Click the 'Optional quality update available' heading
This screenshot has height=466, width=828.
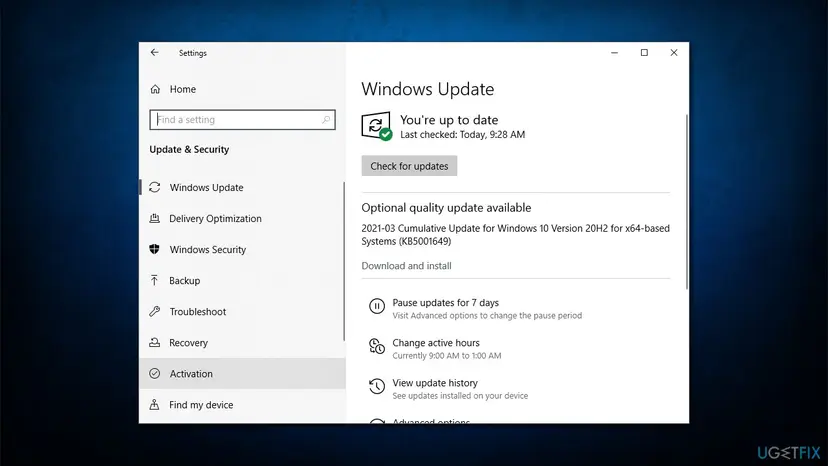tap(446, 208)
